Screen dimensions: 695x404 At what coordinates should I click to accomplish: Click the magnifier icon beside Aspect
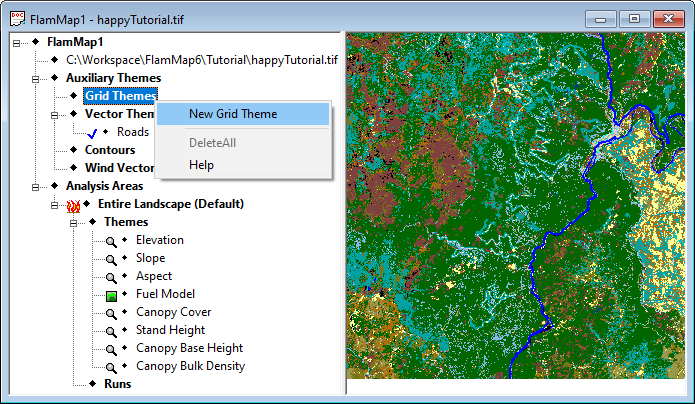pyautogui.click(x=111, y=278)
